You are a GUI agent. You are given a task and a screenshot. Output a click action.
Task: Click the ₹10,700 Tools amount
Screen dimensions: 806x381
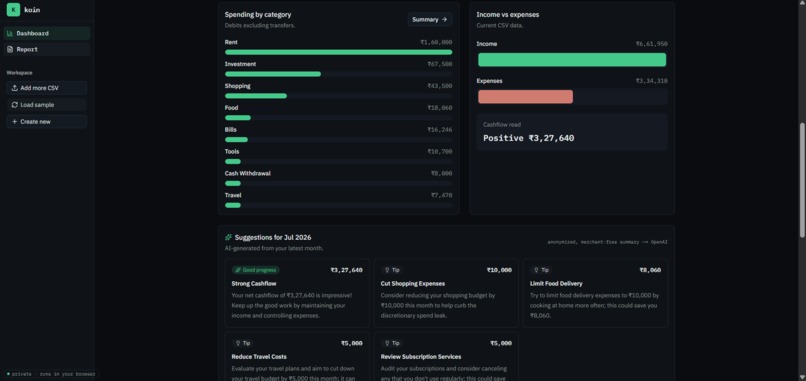[x=439, y=152]
